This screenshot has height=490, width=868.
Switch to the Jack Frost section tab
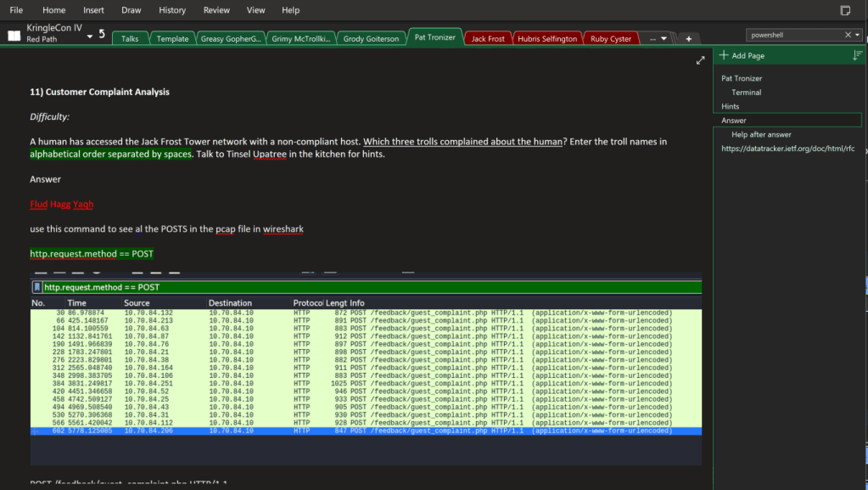click(488, 38)
